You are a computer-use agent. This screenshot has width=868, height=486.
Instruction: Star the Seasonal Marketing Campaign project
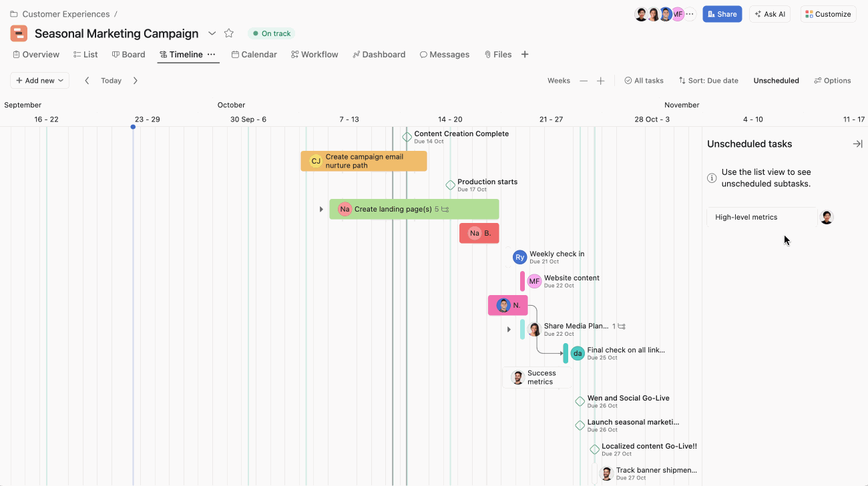[228, 33]
